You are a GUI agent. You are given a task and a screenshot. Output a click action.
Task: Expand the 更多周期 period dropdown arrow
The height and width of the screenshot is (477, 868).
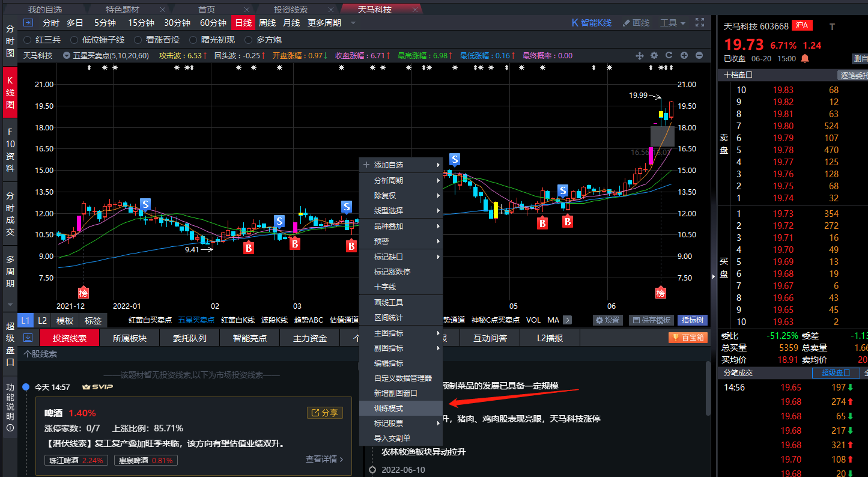click(x=353, y=23)
